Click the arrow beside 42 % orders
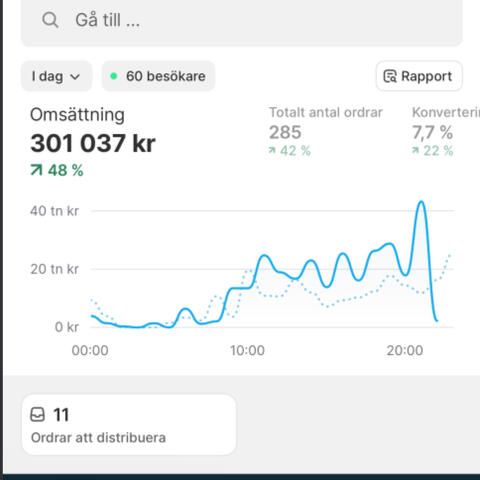The width and height of the screenshot is (480, 480). pyautogui.click(x=272, y=151)
